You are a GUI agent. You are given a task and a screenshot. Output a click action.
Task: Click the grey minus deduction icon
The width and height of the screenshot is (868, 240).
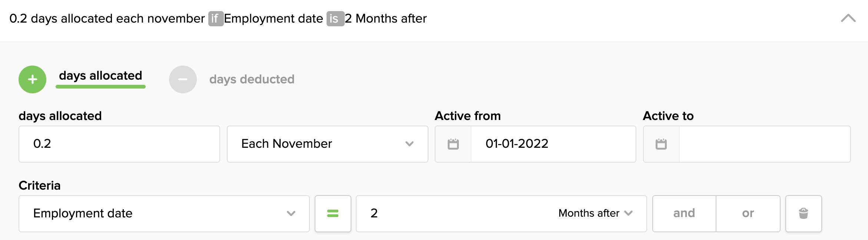point(183,79)
